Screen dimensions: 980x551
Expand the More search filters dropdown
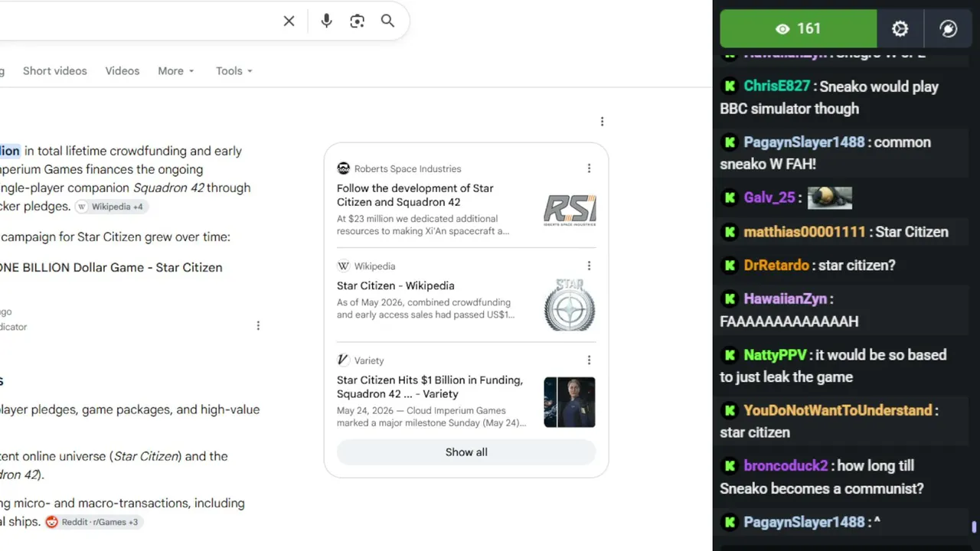(176, 70)
